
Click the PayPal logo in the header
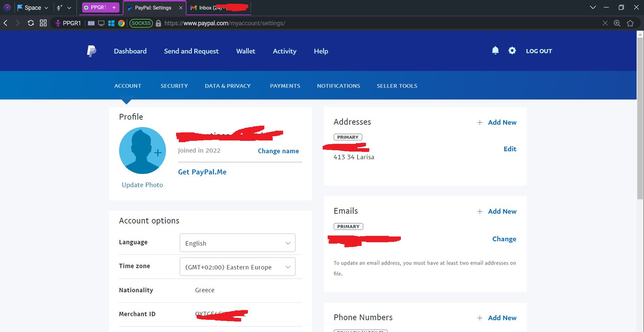(92, 51)
